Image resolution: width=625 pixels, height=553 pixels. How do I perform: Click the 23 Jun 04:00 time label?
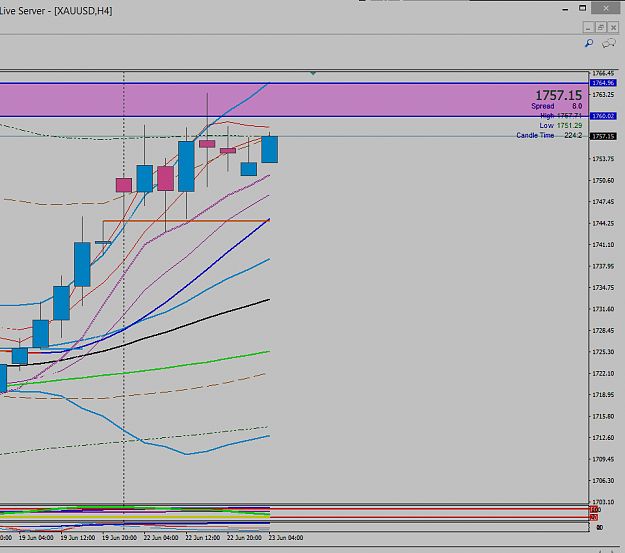286,538
